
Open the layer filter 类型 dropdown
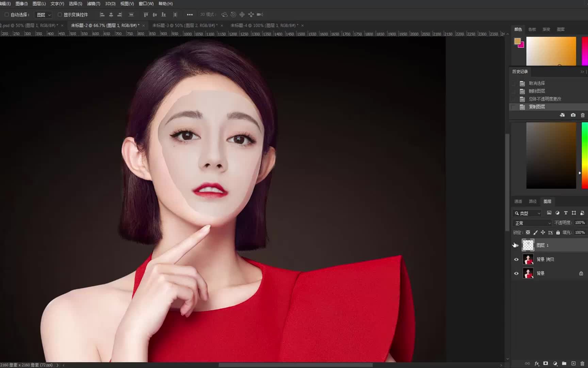(527, 213)
